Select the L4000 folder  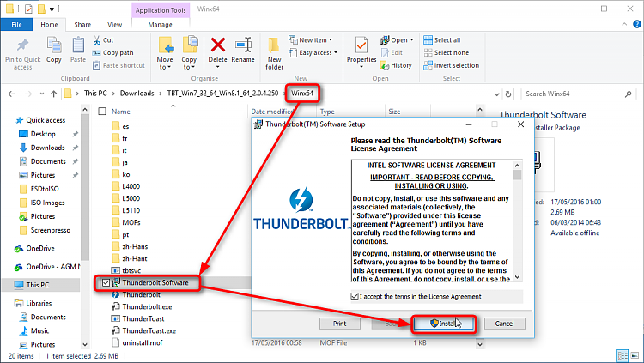131,186
